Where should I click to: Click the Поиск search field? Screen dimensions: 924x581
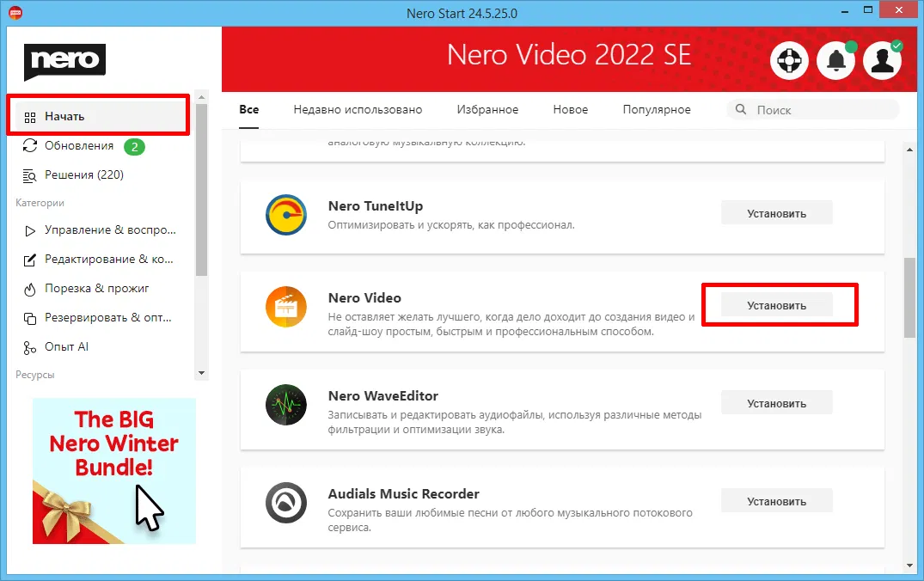pyautogui.click(x=813, y=110)
